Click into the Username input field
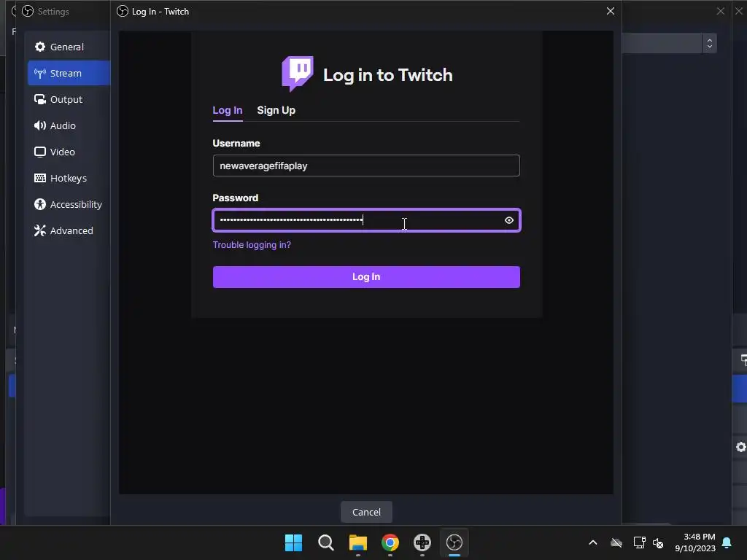The height and width of the screenshot is (560, 747). click(x=366, y=166)
